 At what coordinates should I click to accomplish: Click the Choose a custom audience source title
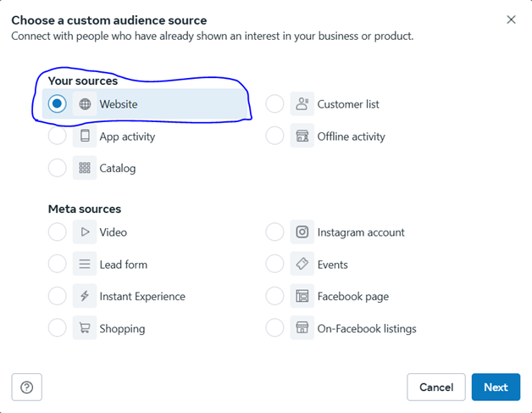(109, 20)
